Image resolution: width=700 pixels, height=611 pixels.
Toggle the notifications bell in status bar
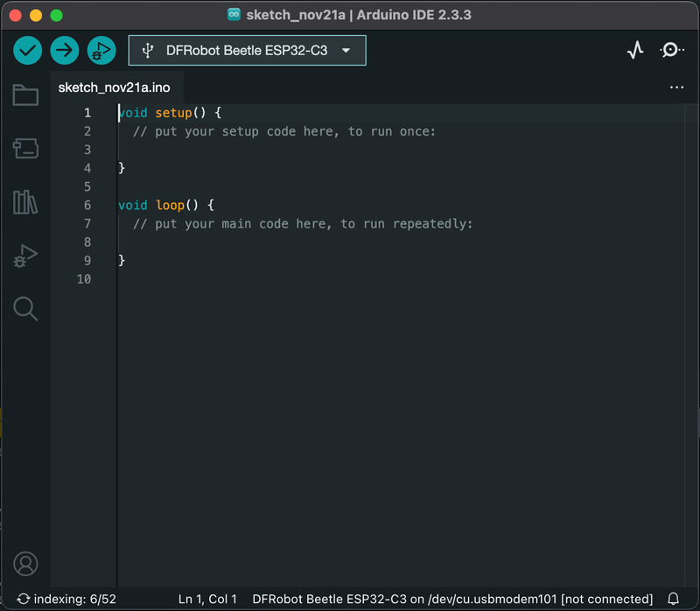(x=673, y=600)
